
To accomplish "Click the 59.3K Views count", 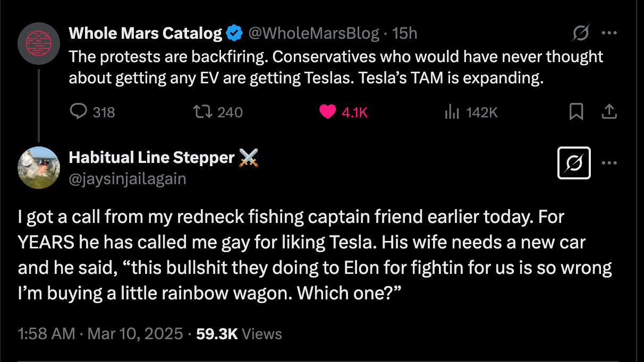I will click(x=239, y=334).
